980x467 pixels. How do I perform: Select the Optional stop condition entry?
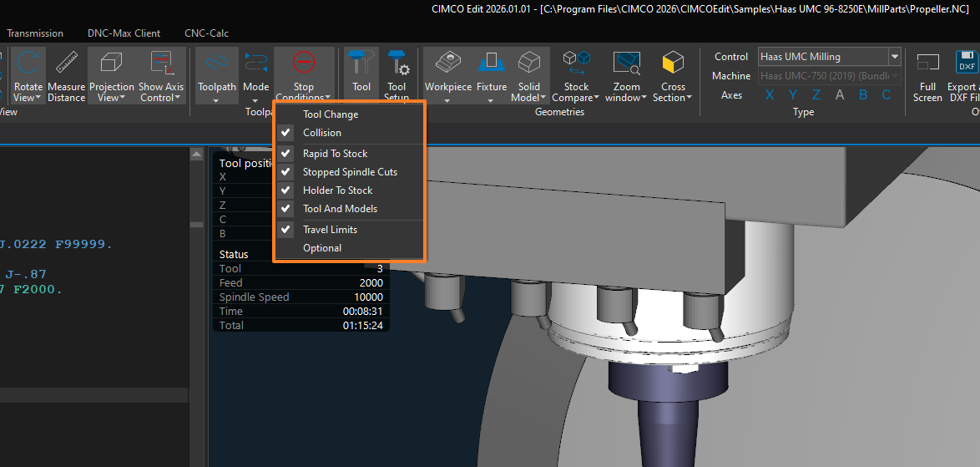click(322, 248)
